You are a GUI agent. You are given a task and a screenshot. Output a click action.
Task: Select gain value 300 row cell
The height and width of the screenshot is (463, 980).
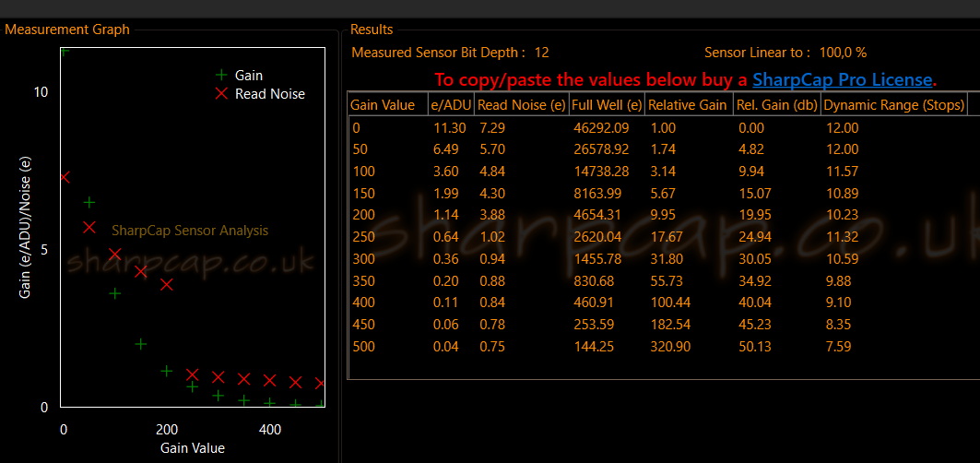(x=363, y=259)
